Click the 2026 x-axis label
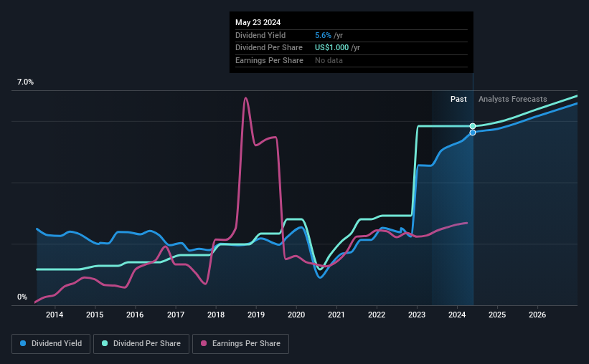 point(537,315)
